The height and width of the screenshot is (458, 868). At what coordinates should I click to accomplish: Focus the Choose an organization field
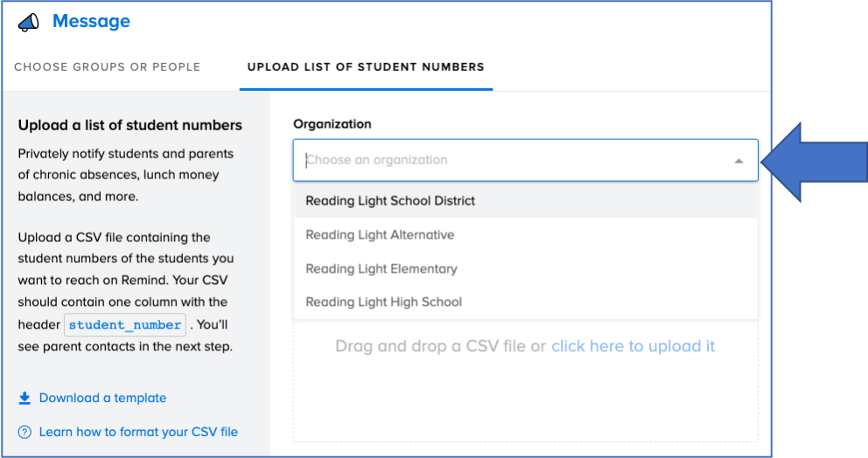click(x=525, y=161)
